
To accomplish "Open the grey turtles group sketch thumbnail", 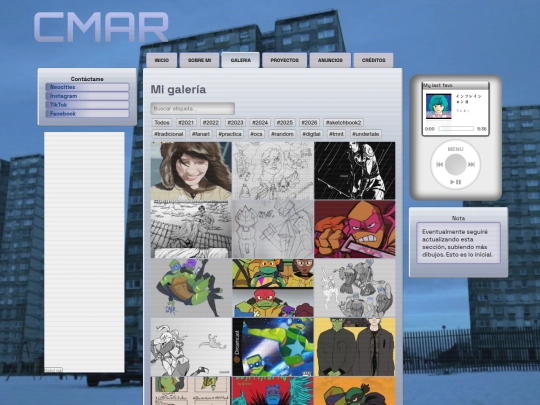I will 355,288.
